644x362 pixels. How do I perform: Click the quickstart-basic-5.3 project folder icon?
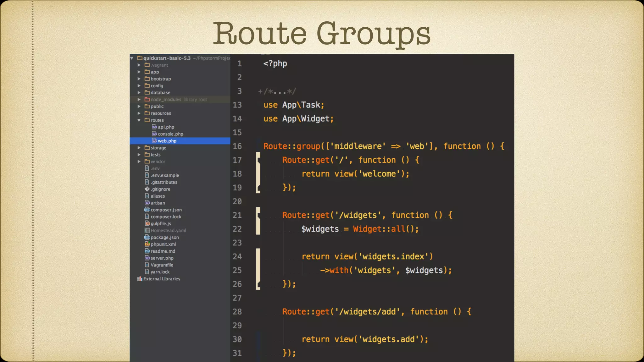140,58
